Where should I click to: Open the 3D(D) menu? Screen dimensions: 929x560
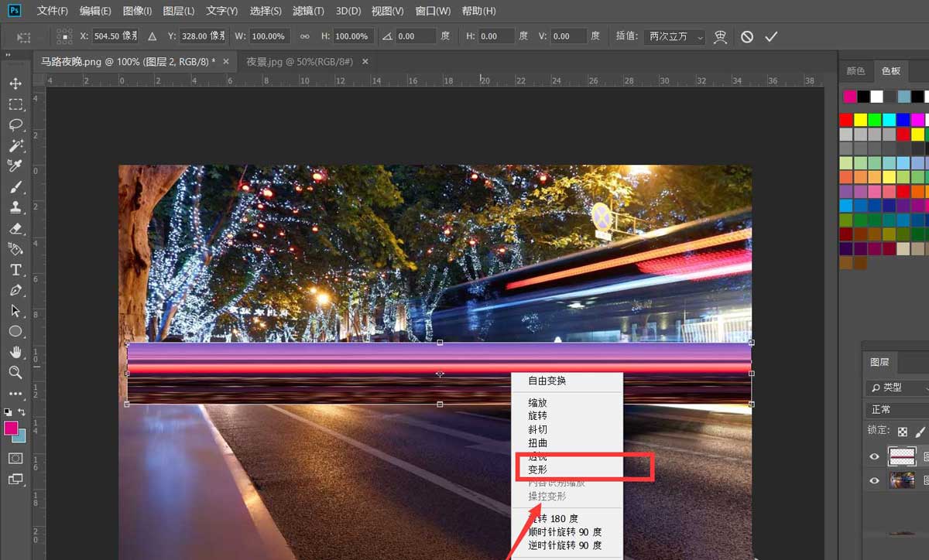[x=349, y=11]
